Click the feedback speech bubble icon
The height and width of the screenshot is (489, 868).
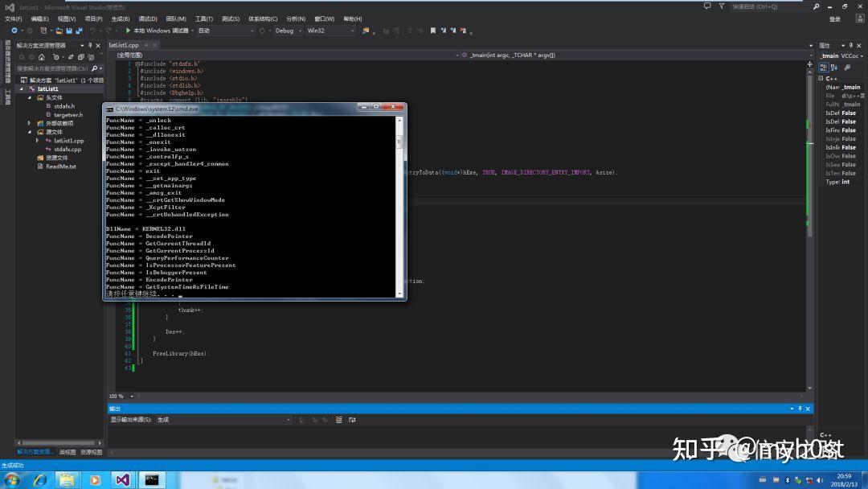(x=706, y=6)
